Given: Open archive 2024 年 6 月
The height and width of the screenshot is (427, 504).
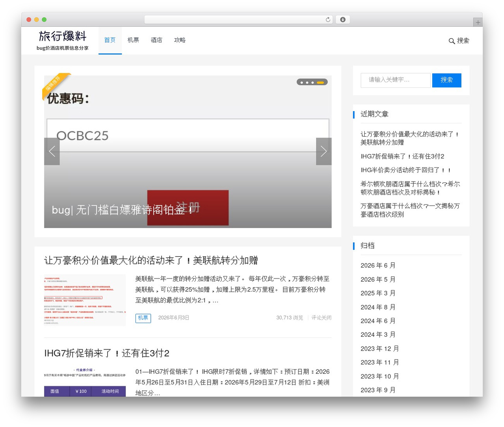Looking at the screenshot, I should pos(378,321).
